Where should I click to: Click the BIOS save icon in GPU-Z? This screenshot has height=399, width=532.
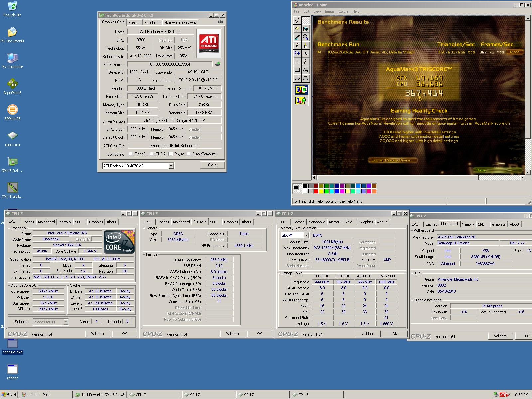[218, 64]
